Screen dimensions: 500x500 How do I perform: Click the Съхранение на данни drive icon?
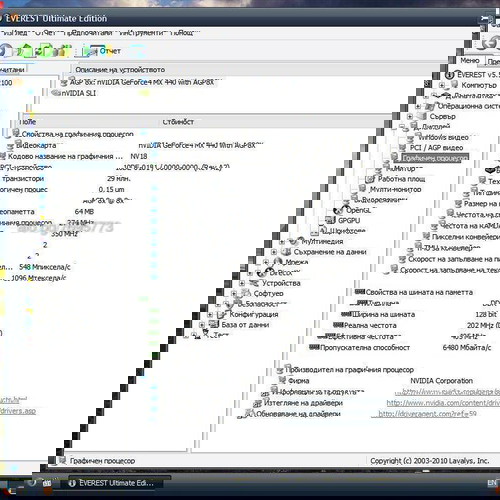click(x=286, y=252)
